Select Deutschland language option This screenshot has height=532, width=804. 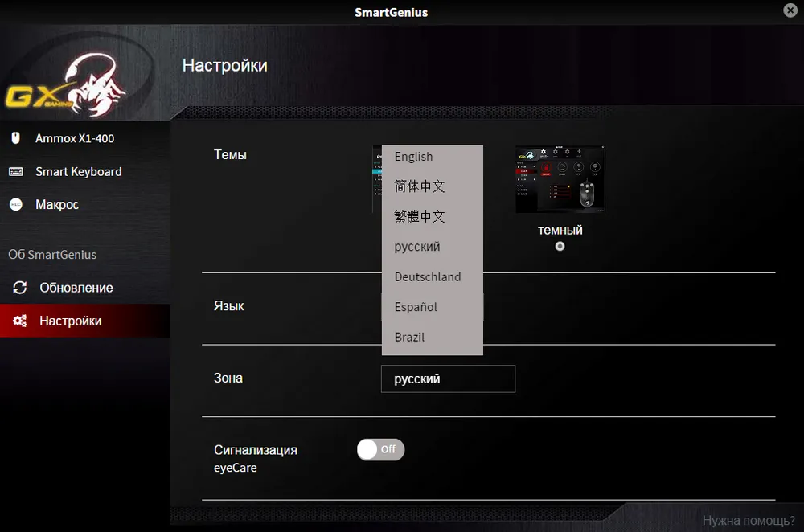[433, 276]
